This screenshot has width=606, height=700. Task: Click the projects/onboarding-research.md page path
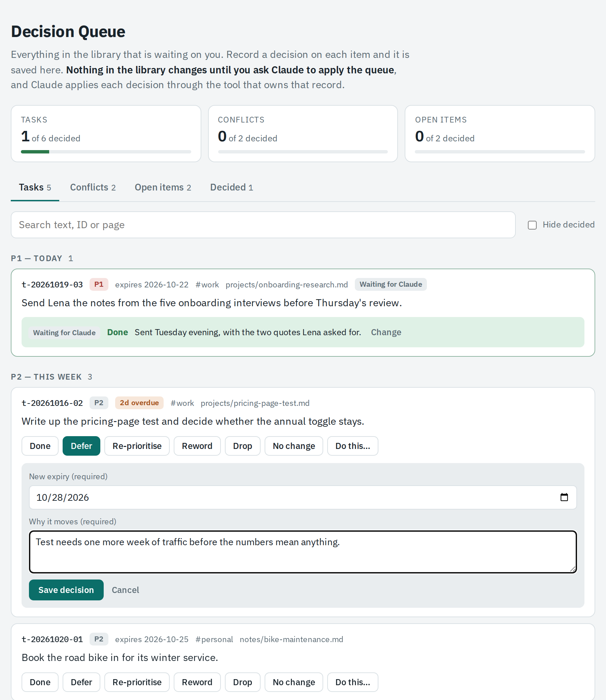click(x=287, y=285)
